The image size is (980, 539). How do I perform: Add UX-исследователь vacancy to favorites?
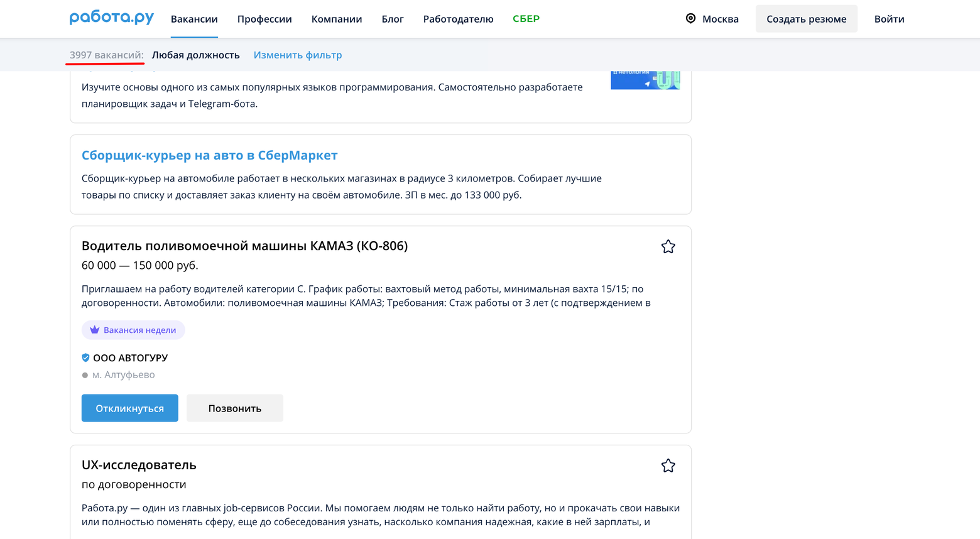(668, 465)
